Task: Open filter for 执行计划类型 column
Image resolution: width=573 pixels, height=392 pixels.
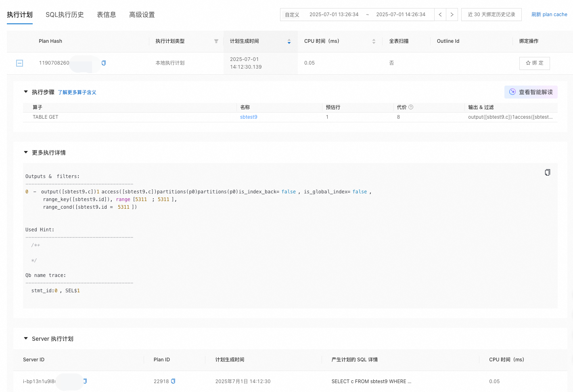Action: [x=216, y=41]
